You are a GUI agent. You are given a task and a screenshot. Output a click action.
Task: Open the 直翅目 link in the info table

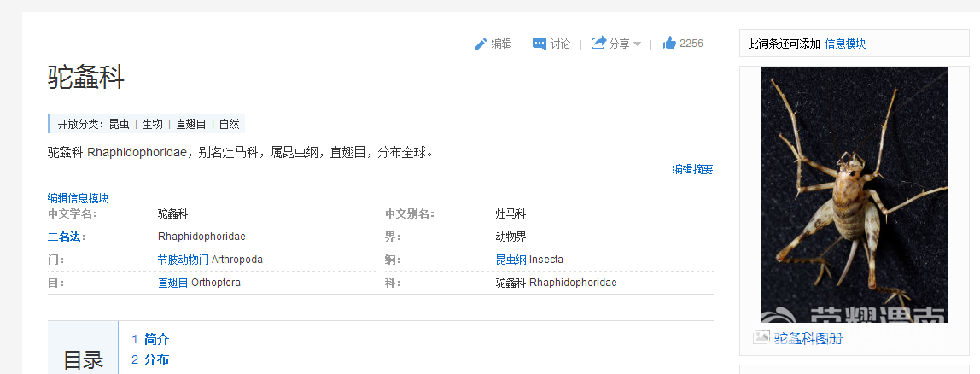click(x=172, y=283)
